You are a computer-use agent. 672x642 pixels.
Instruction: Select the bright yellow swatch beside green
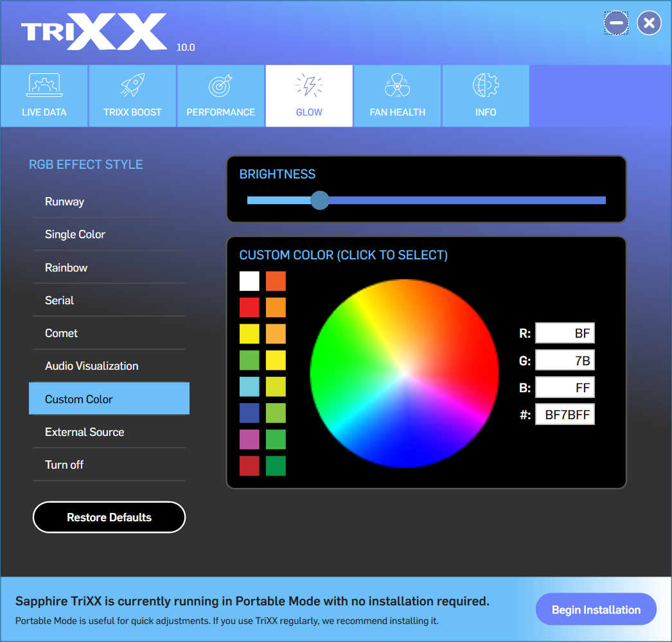(276, 360)
